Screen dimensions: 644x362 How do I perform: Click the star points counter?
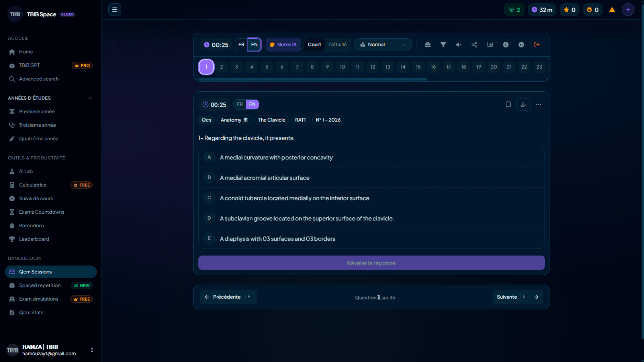pyautogui.click(x=570, y=10)
